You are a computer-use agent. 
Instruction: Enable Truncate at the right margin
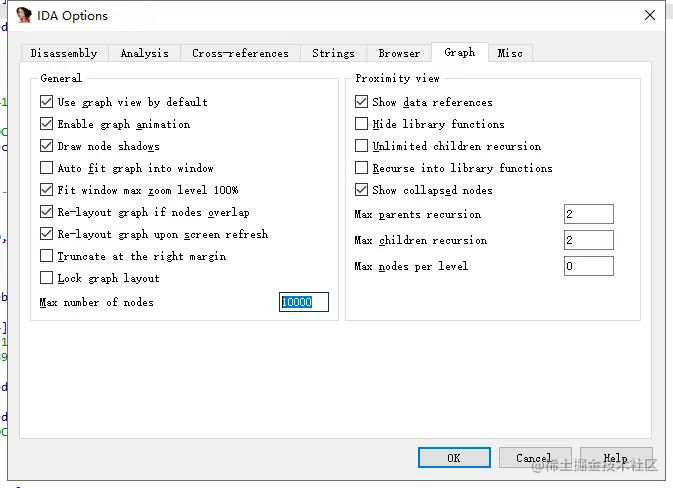coord(46,255)
